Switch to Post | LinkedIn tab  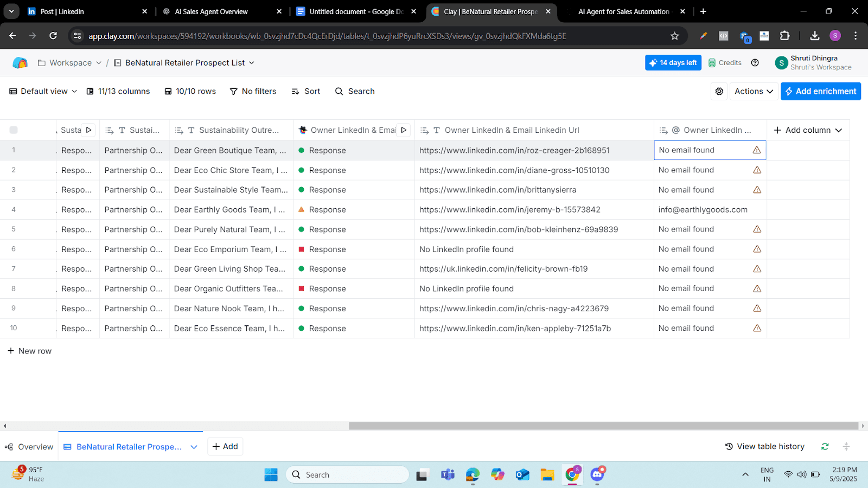point(87,11)
